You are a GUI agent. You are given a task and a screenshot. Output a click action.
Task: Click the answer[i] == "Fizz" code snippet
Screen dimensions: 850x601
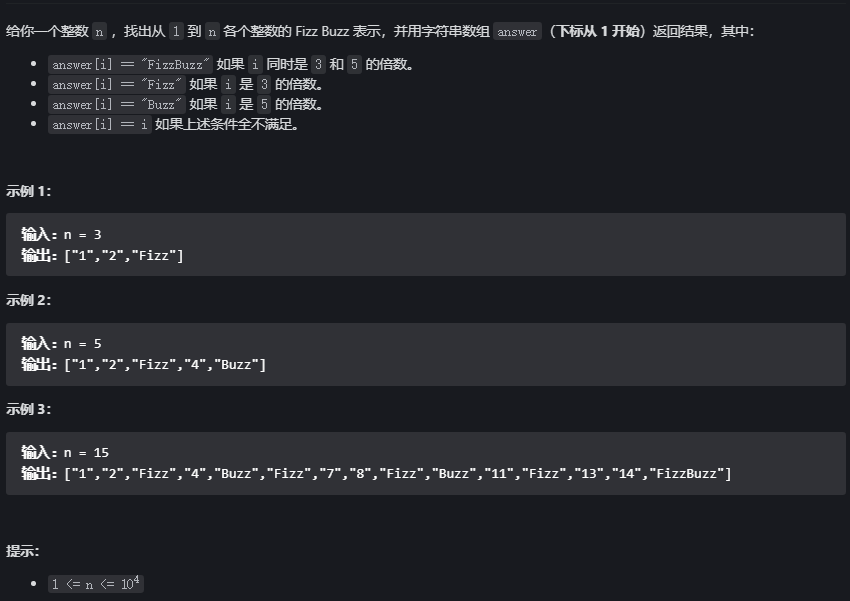[117, 85]
